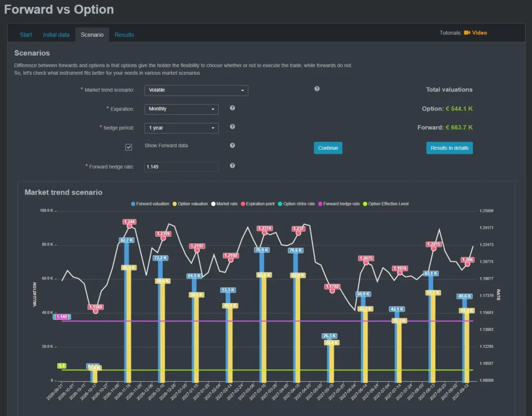Toggle the Show Forward data checkbox
This screenshot has width=532, height=416.
point(129,147)
